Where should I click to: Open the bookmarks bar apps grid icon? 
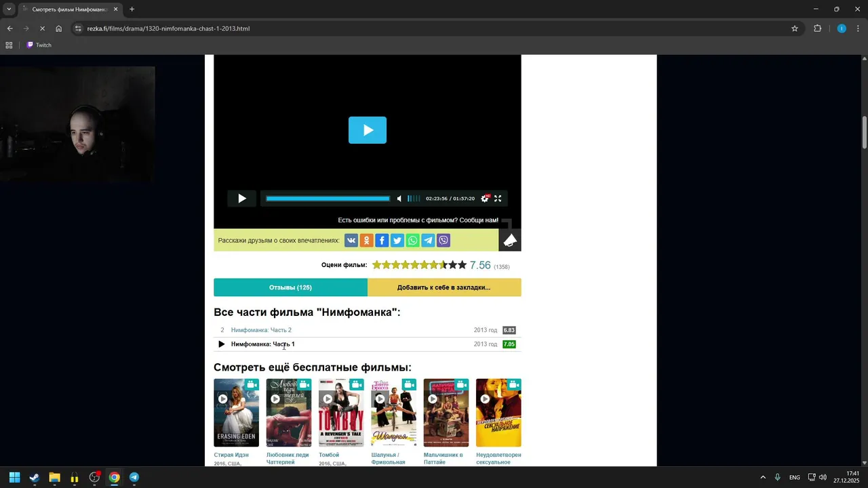pos(9,45)
